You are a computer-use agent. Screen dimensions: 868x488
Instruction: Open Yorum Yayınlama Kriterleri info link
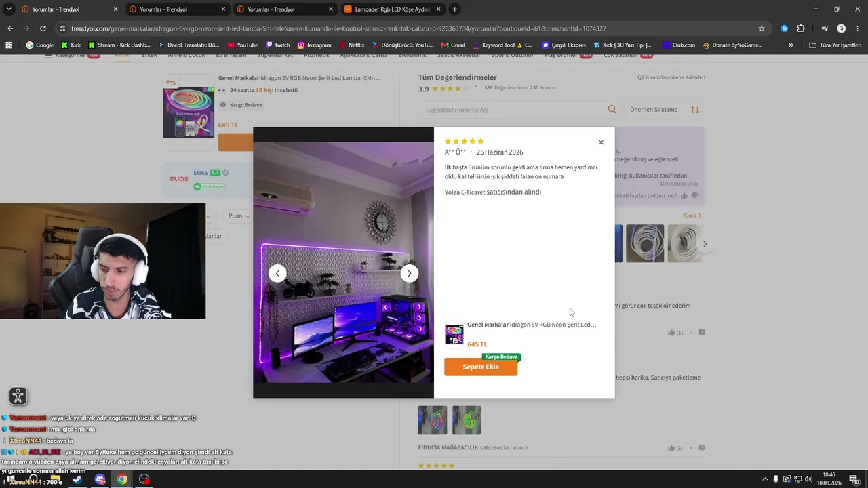point(671,77)
